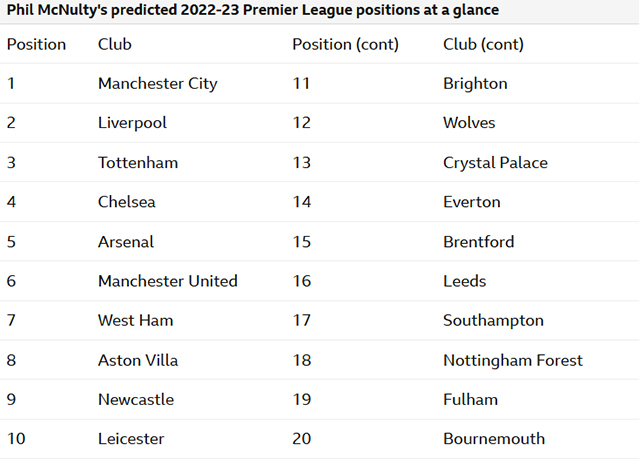
Task: Click the Manchester City club cell
Action: click(x=158, y=84)
